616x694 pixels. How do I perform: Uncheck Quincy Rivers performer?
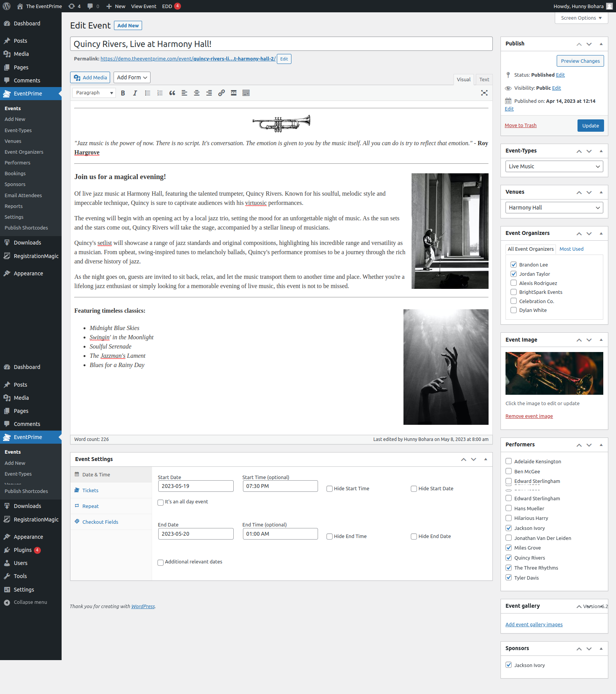(x=509, y=558)
